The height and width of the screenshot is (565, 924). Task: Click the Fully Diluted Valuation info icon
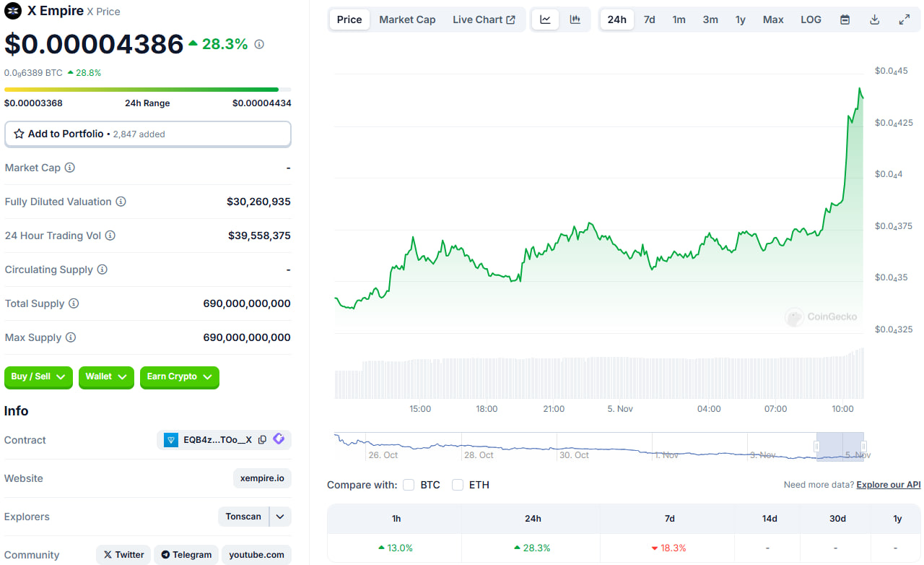[121, 202]
